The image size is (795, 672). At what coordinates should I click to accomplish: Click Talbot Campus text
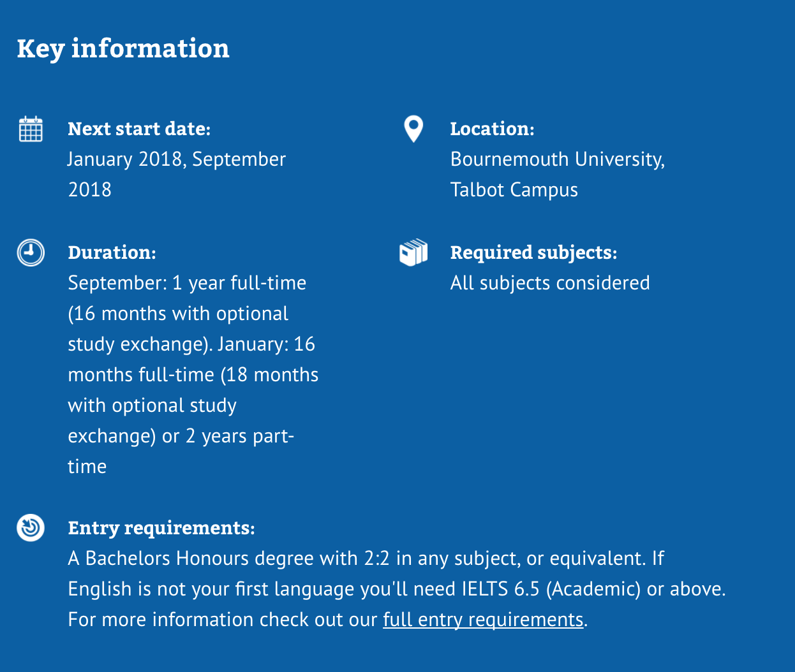click(514, 190)
